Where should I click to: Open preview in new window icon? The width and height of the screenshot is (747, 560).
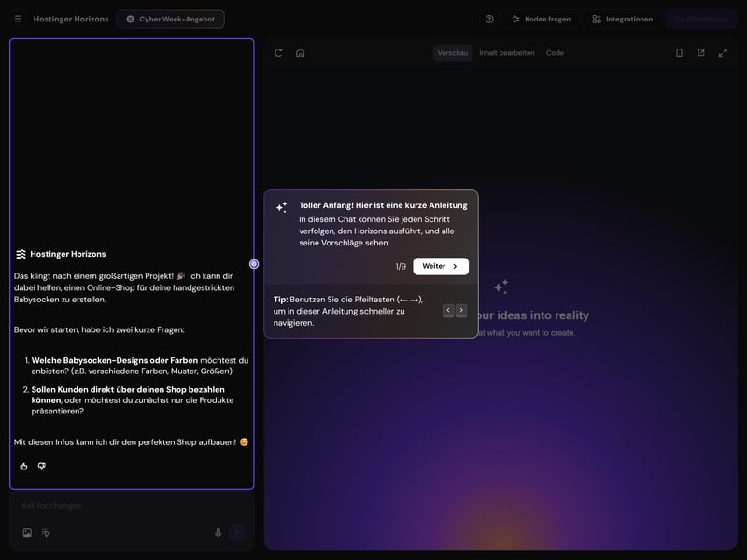701,53
